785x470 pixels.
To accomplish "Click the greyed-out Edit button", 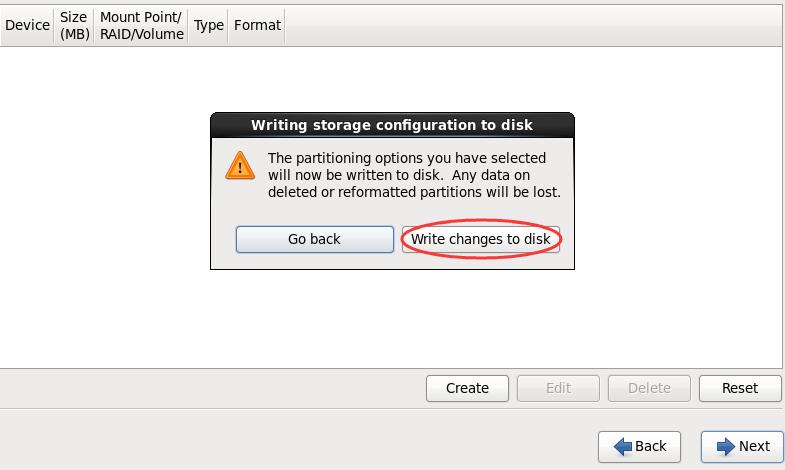I will click(x=558, y=388).
